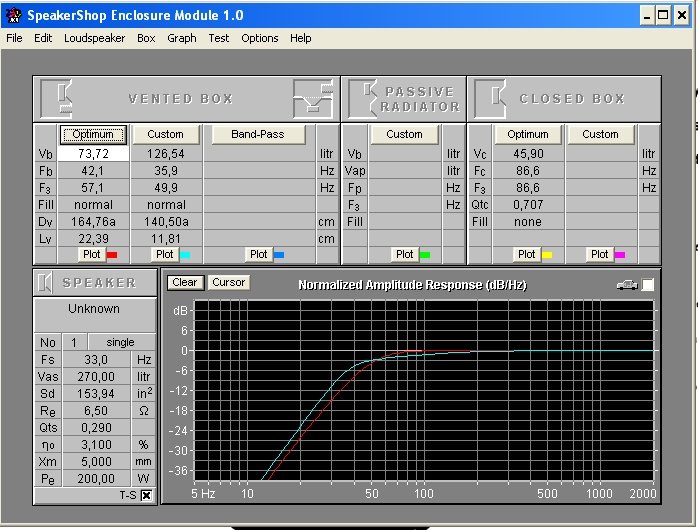698x530 pixels.
Task: Click Optimum button in Closed Box panel
Action: coord(527,134)
